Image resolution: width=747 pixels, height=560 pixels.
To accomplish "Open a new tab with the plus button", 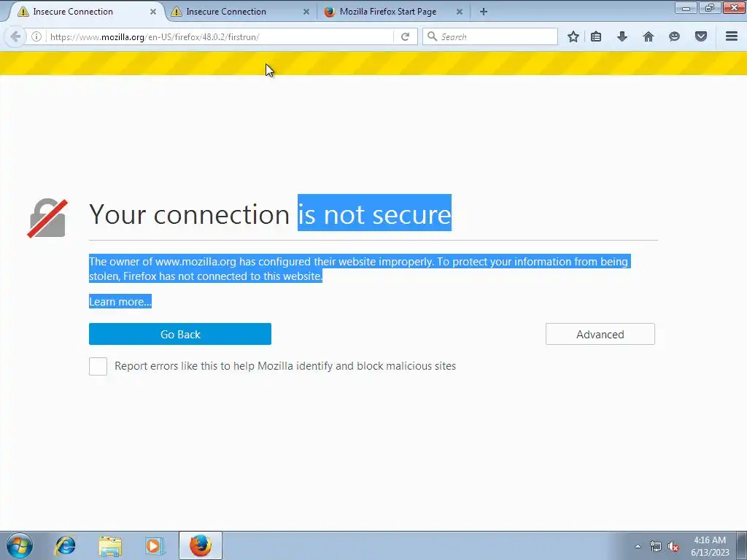I will tap(484, 12).
